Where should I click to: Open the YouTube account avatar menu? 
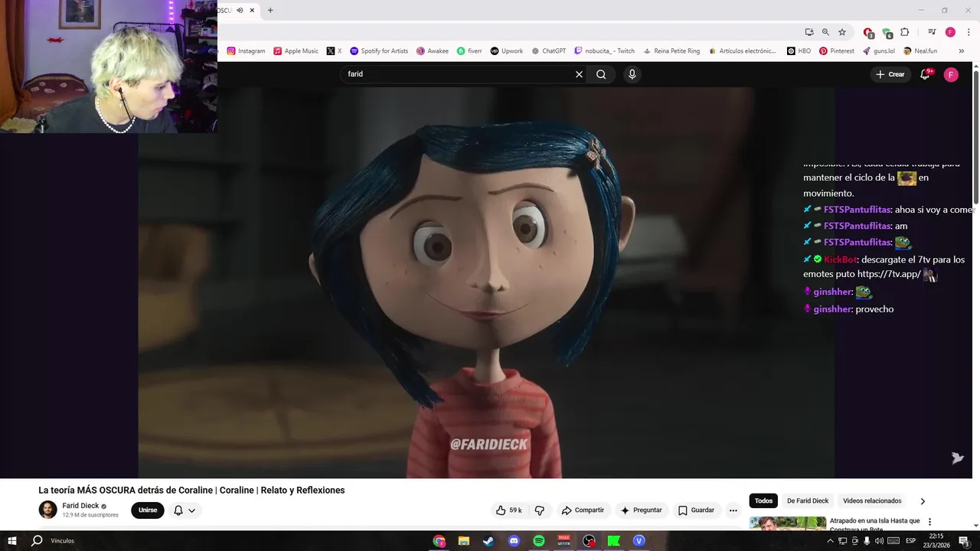tap(951, 74)
